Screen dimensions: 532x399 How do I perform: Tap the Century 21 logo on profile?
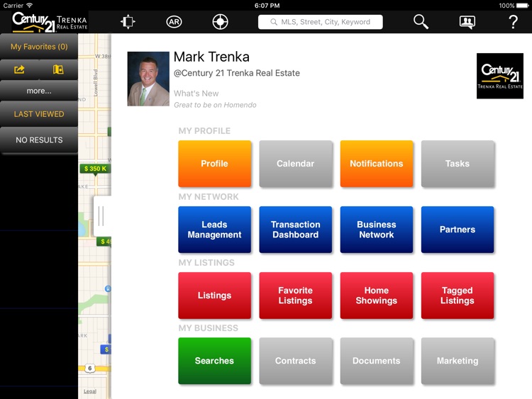[x=500, y=76]
